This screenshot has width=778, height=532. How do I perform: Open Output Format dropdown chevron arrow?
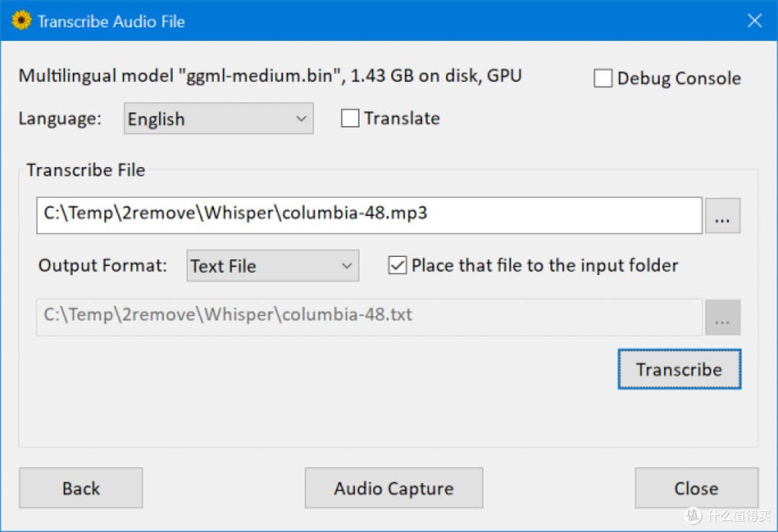coord(346,266)
